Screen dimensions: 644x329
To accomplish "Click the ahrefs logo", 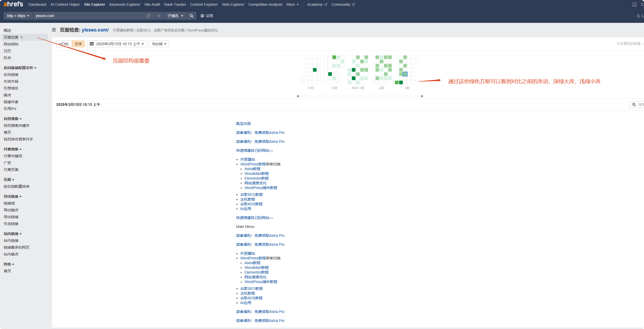I will click(x=13, y=4).
